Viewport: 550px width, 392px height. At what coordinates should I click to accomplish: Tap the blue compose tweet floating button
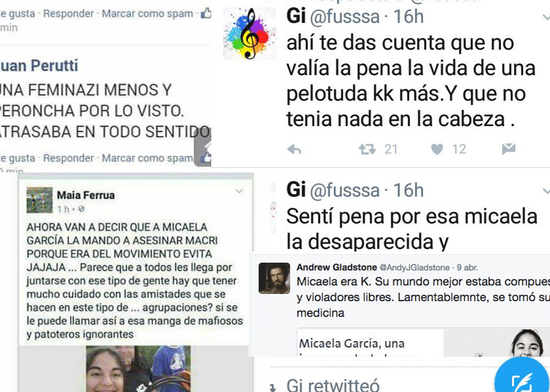522,378
